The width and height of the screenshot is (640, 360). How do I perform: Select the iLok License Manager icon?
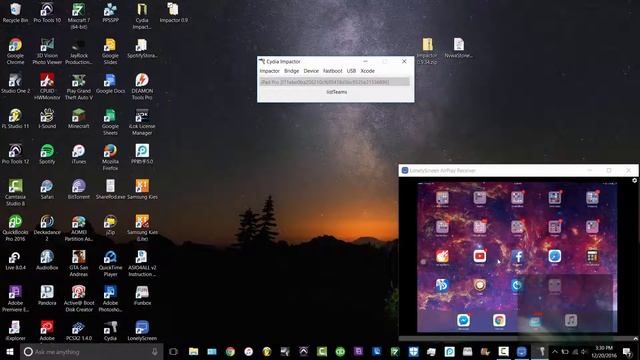pos(142,122)
